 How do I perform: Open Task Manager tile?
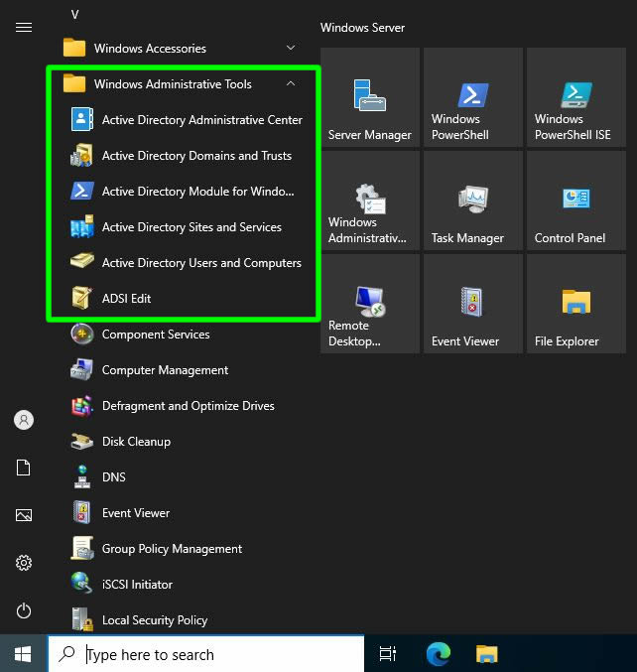472,201
